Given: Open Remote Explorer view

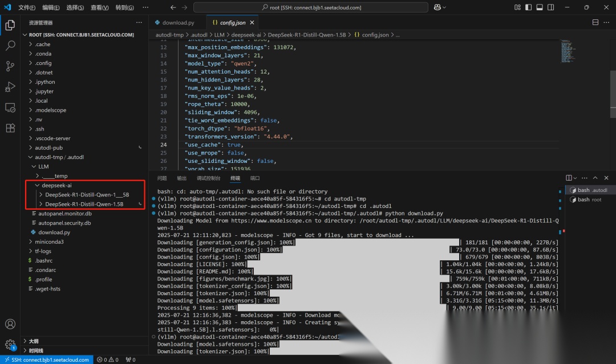Looking at the screenshot, I should pyautogui.click(x=10, y=108).
